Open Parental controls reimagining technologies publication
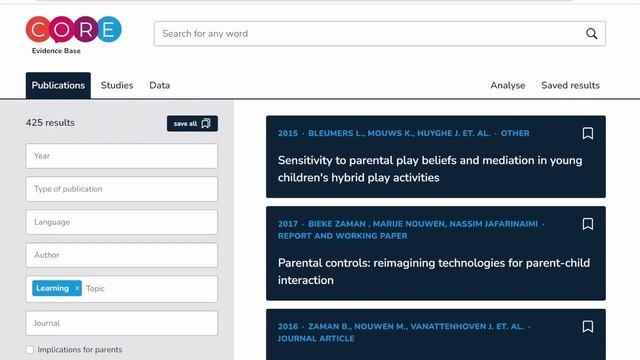 click(433, 271)
